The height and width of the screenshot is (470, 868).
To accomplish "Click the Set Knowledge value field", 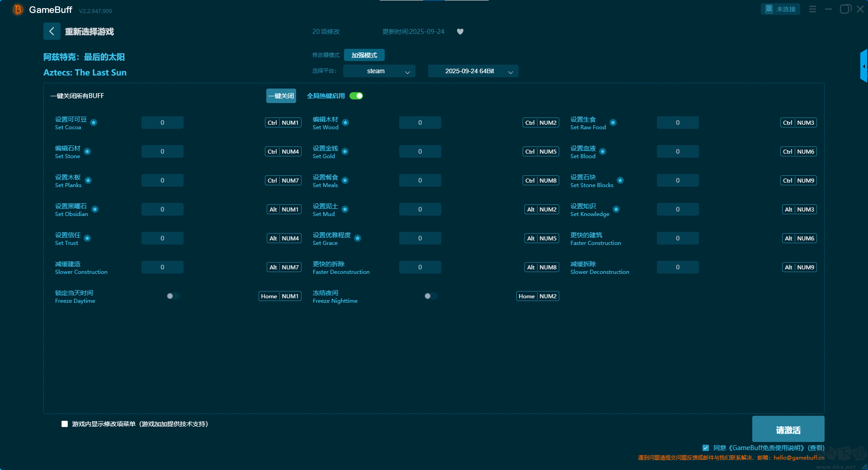I will [x=678, y=209].
